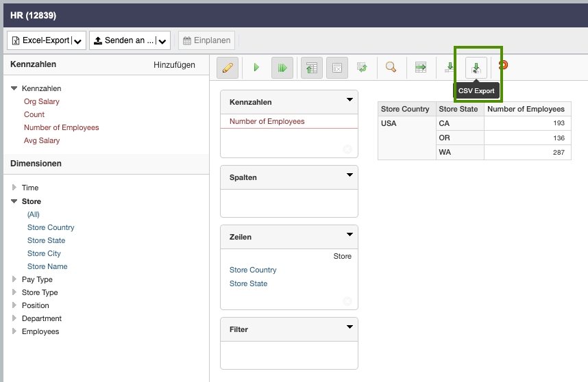Click the drill-through table arrow icon
The image size is (588, 382).
coord(421,67)
